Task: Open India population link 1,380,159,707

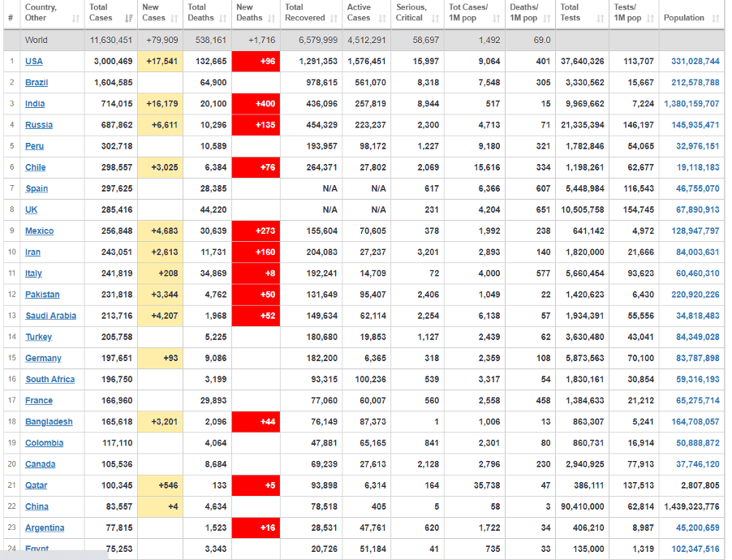Action: (691, 104)
